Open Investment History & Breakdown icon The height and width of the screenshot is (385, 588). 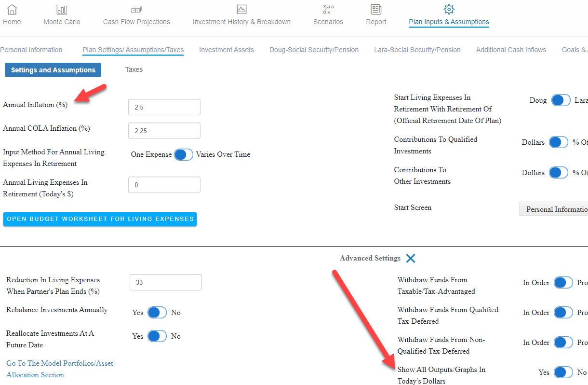pos(241,9)
